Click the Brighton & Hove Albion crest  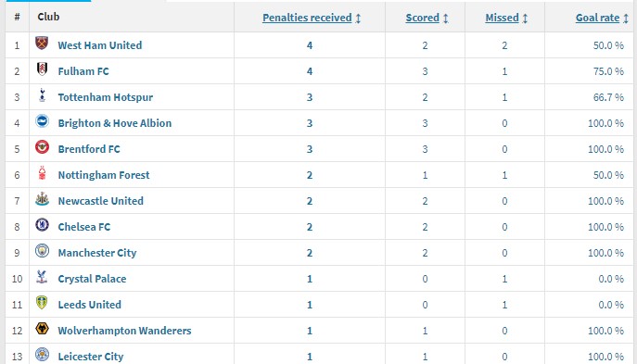[x=42, y=121]
